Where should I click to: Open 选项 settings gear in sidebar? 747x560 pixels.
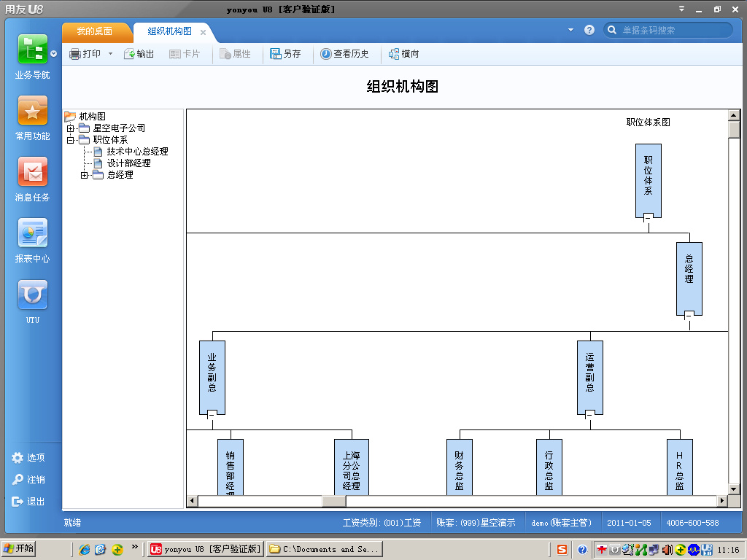(28, 458)
